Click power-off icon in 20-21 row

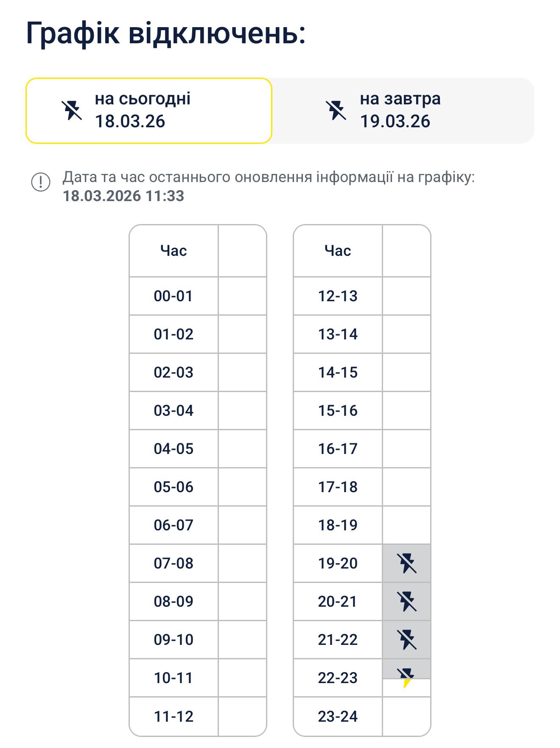[x=406, y=602]
